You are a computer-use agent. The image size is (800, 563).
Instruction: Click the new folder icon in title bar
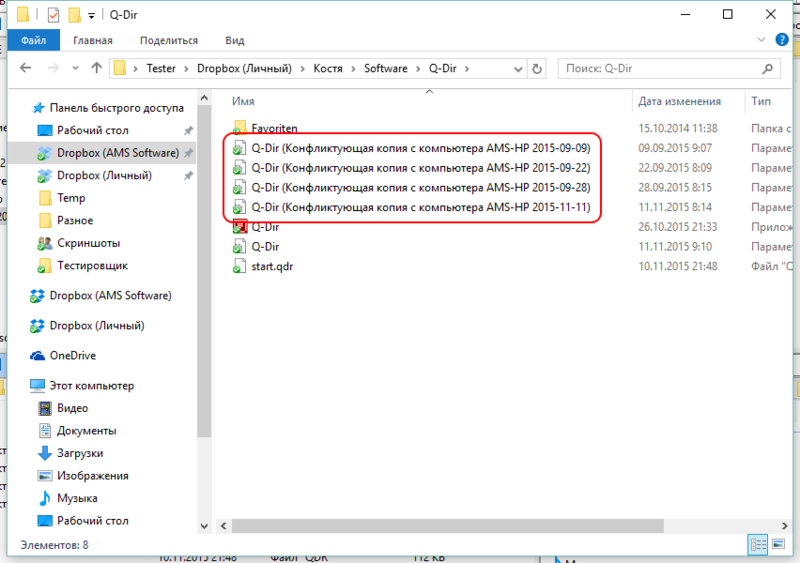tap(74, 15)
